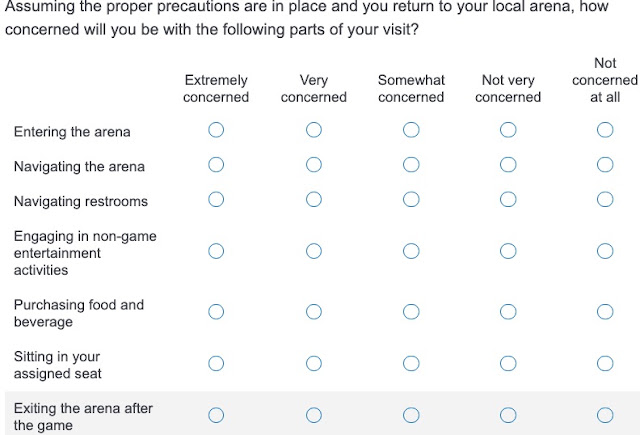Pick Not very concerned for Navigating the arena
The width and height of the screenshot is (640, 435).
[508, 165]
